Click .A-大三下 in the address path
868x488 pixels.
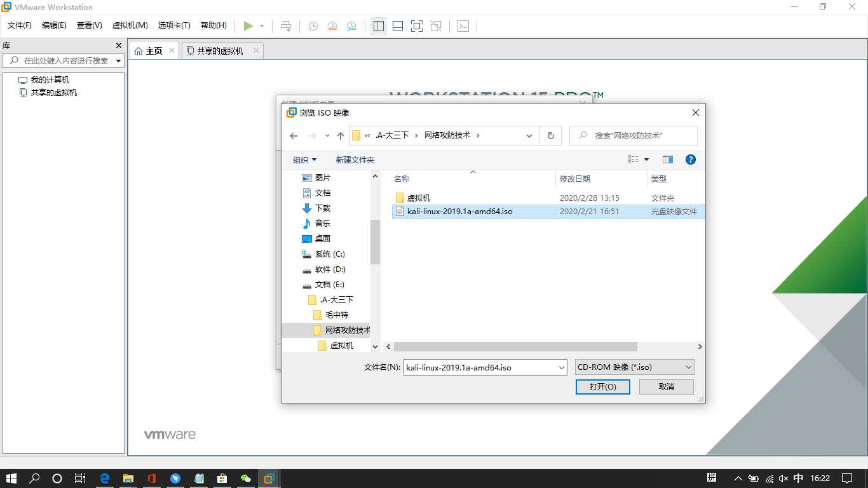tap(391, 135)
